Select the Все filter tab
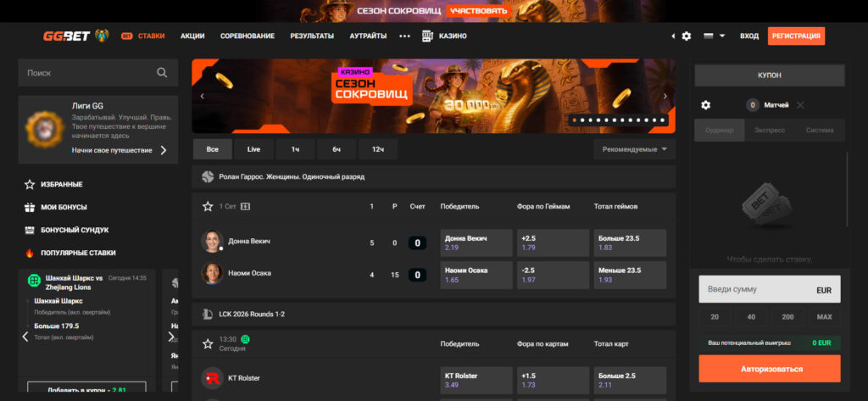 coord(213,149)
